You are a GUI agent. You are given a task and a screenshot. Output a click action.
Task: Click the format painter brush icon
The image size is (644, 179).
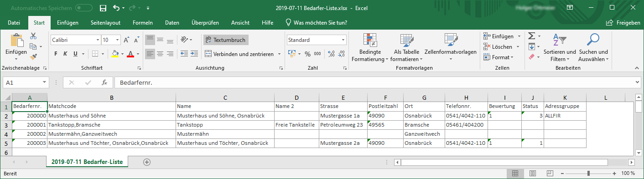33,57
